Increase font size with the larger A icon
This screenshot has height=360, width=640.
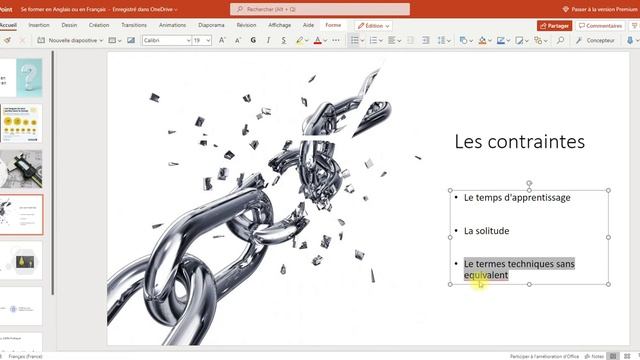(222, 40)
